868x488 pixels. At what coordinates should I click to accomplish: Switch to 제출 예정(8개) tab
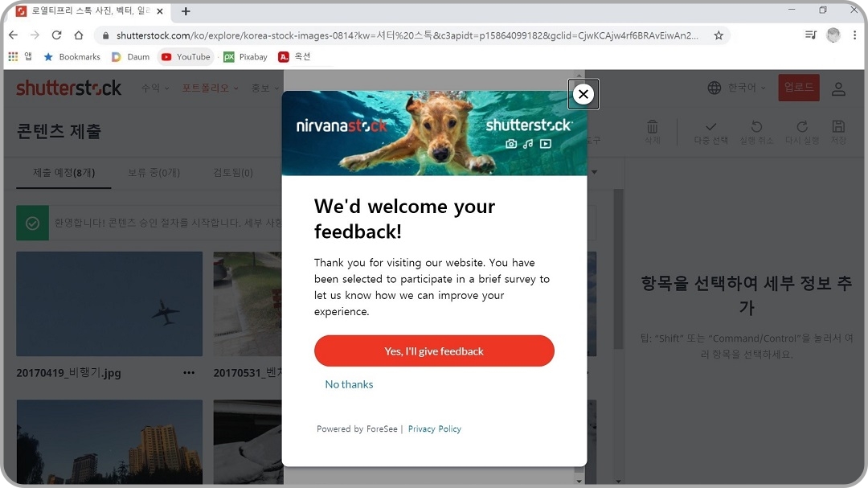63,173
